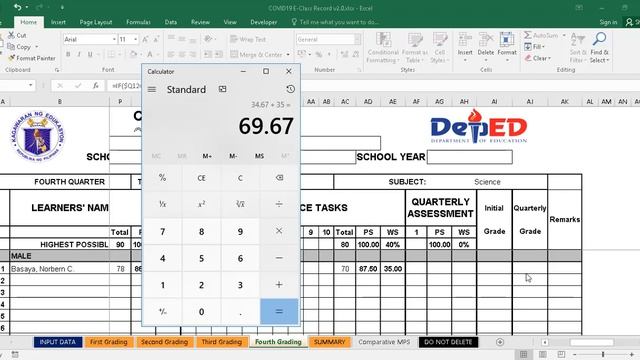Click the backspace key in Calculator
640x360 pixels.
[279, 178]
